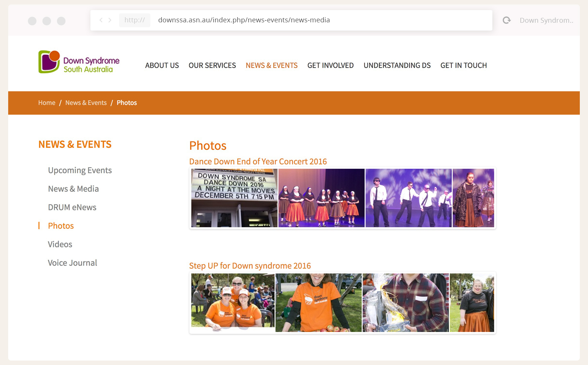View the Dance Down marquee sign photo

coord(234,198)
